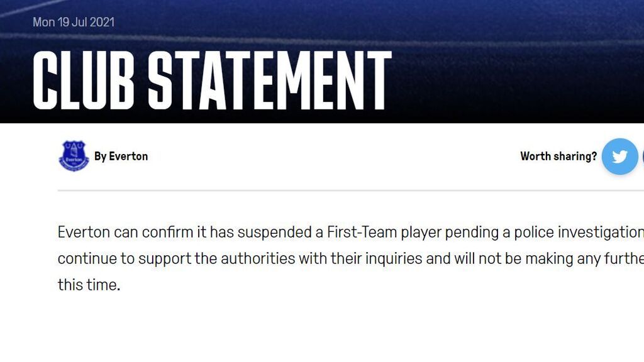Click 'authorities' in the second line
Viewport: 644px width, 362px height.
pyautogui.click(x=258, y=258)
